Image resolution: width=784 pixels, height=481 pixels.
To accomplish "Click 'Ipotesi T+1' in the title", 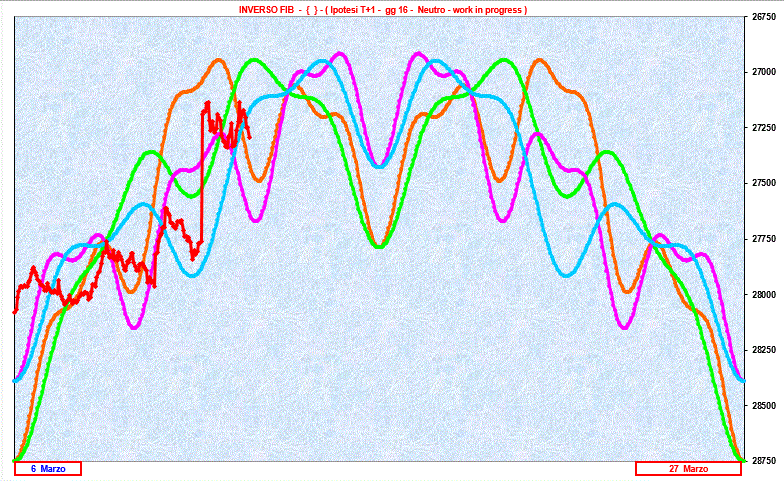I will [354, 10].
